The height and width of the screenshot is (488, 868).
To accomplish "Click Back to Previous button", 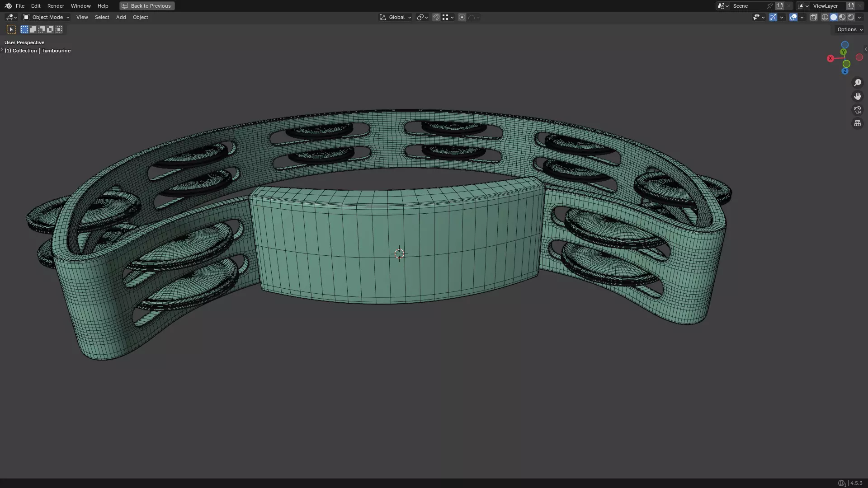I will pyautogui.click(x=146, y=6).
